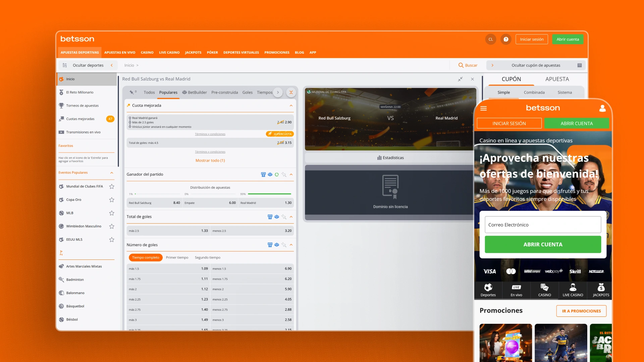The width and height of the screenshot is (644, 362).
Task: Toggle the MLB favorite star
Action: tap(112, 213)
